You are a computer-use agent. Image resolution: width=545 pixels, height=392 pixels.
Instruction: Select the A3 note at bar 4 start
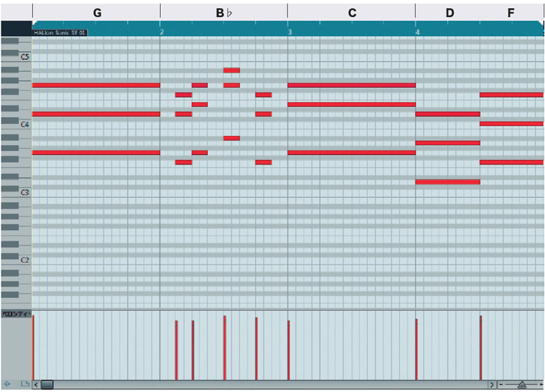tap(448, 143)
